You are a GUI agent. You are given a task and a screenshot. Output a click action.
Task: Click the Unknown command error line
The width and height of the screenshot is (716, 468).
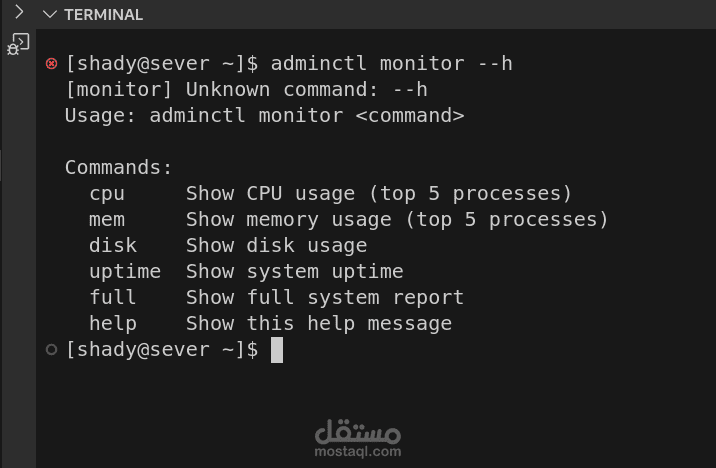(x=247, y=89)
